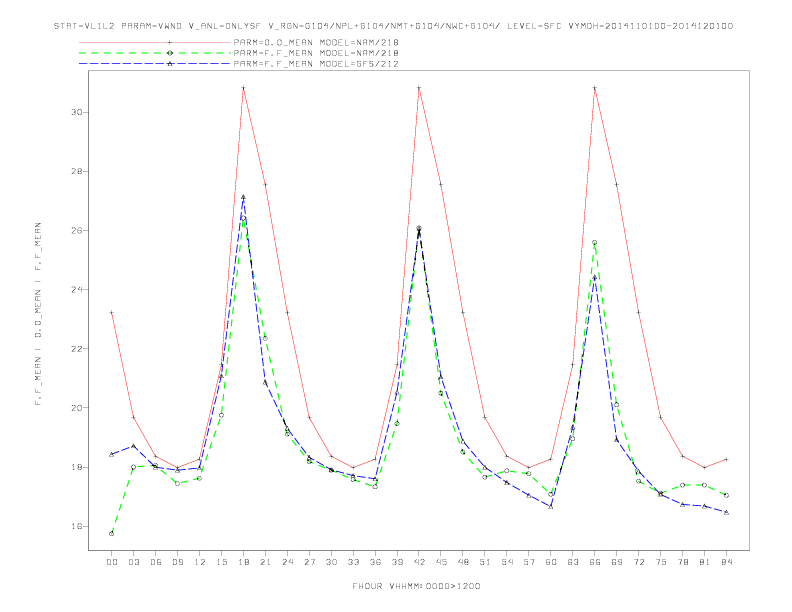Image resolution: width=792 pixels, height=612 pixels.
Task: Click x-axis forecast hour label 69
Action: click(x=617, y=562)
